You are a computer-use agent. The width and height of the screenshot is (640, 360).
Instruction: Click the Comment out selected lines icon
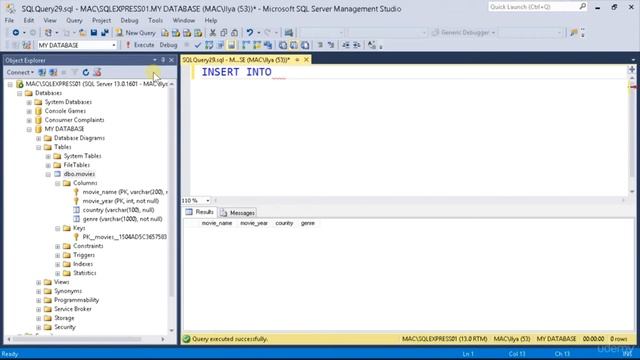point(320,45)
